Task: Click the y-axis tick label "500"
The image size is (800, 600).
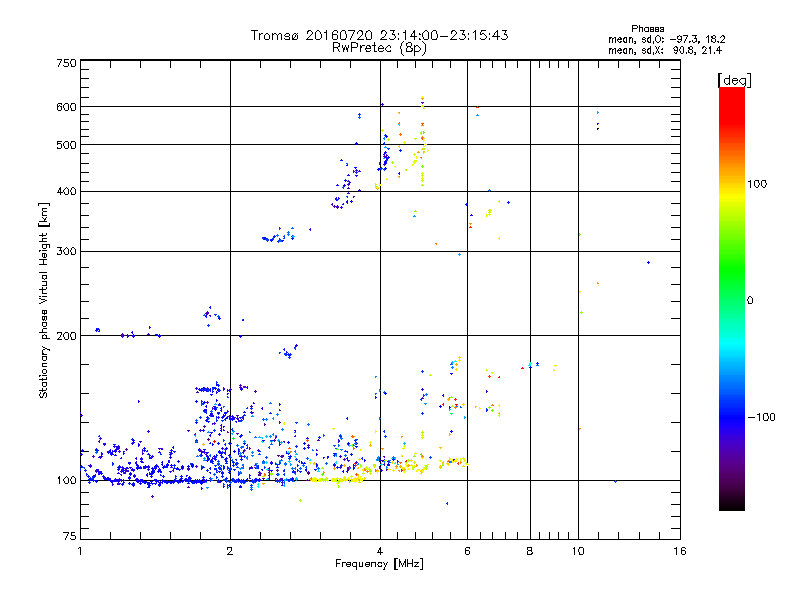Action: click(67, 145)
